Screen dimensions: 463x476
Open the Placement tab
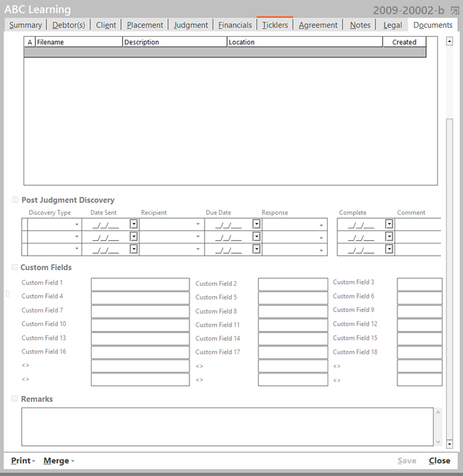pyautogui.click(x=145, y=25)
